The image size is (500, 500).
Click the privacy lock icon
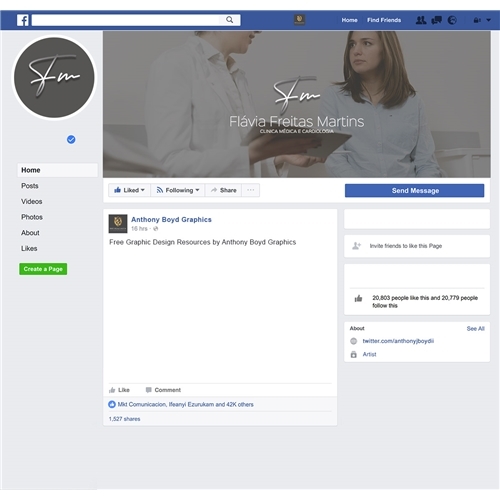tap(477, 20)
